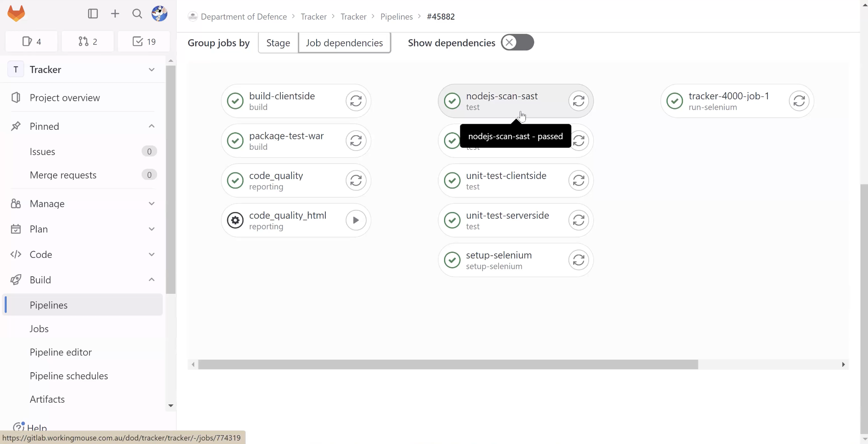Toggle the primary navigation sidebar icon
Viewport: 868px width, 444px height.
(92, 13)
